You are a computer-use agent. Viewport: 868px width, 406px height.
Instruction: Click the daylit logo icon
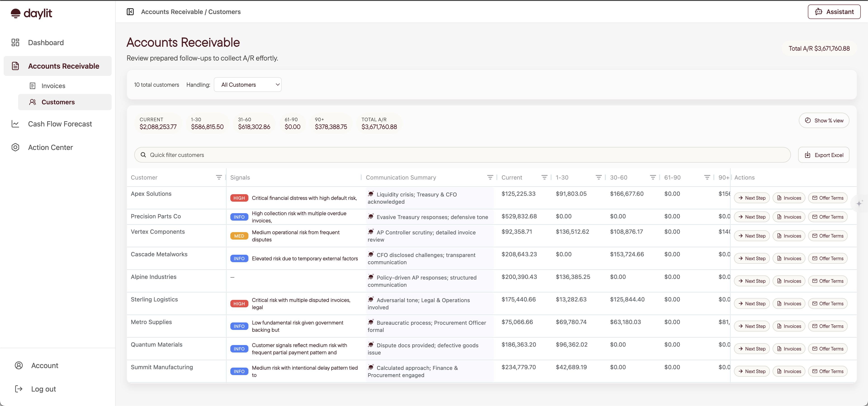tap(16, 13)
